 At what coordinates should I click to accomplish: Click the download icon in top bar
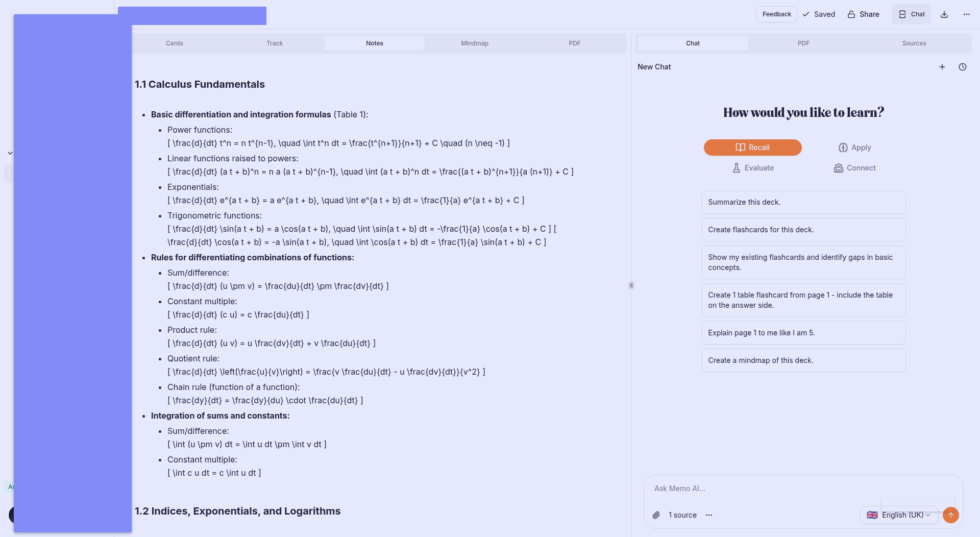click(944, 14)
